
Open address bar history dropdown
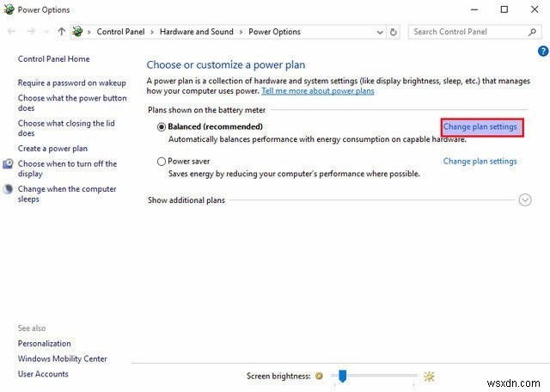[380, 33]
